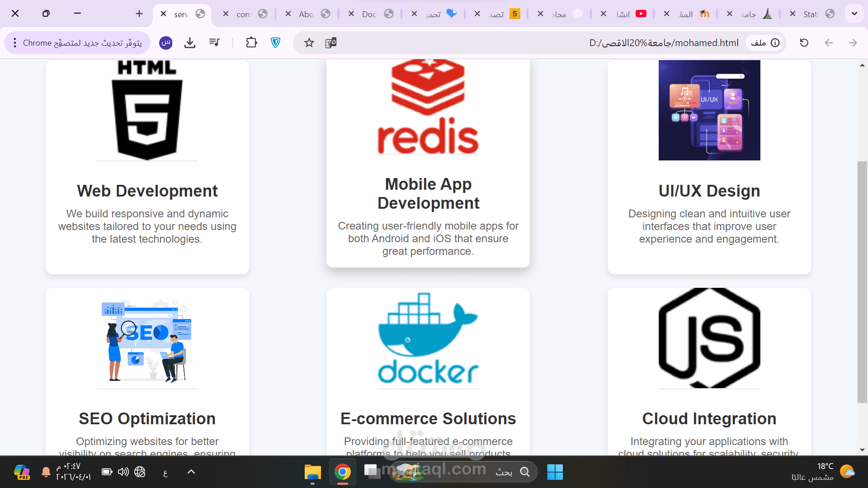This screenshot has width=868, height=488.
Task: Click the shield extension icon
Action: click(275, 43)
